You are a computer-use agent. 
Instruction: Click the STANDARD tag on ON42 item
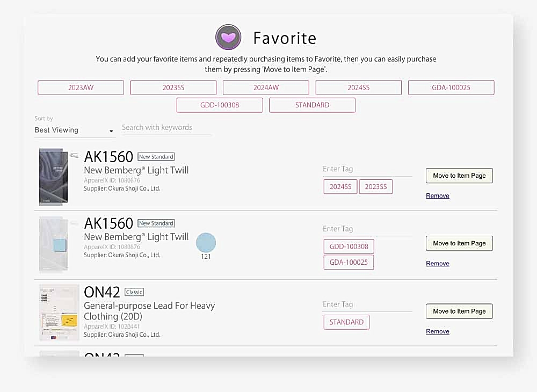coord(346,322)
